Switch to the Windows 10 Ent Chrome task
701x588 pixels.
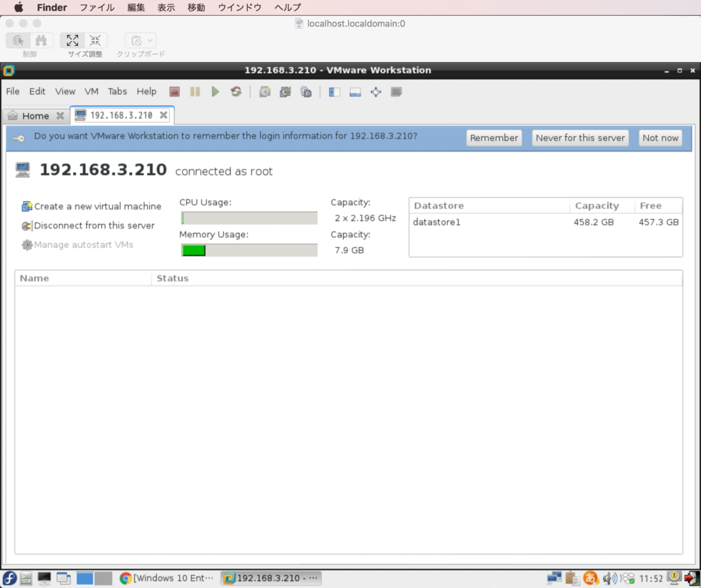[x=167, y=578]
